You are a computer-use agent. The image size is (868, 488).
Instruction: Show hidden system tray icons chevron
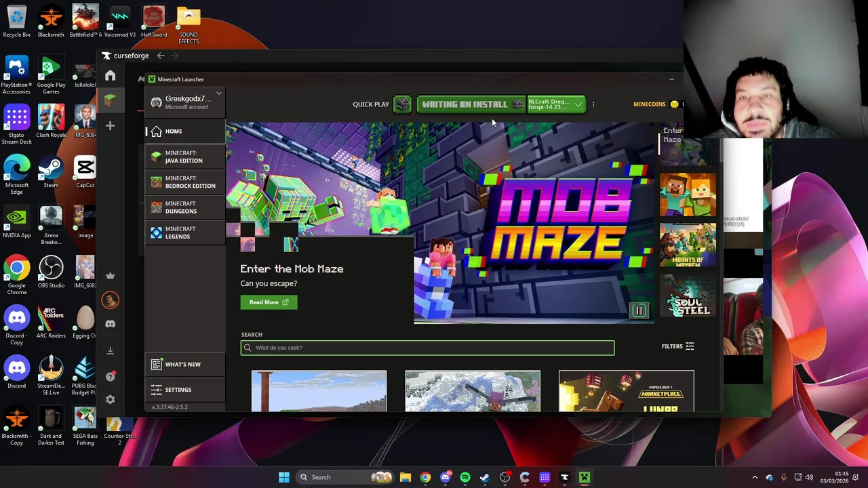click(x=755, y=477)
